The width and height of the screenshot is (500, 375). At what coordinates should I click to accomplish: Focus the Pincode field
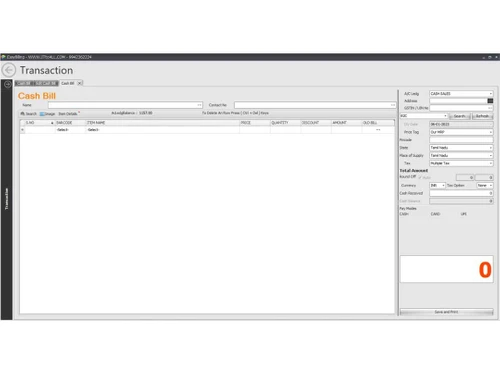coord(461,140)
